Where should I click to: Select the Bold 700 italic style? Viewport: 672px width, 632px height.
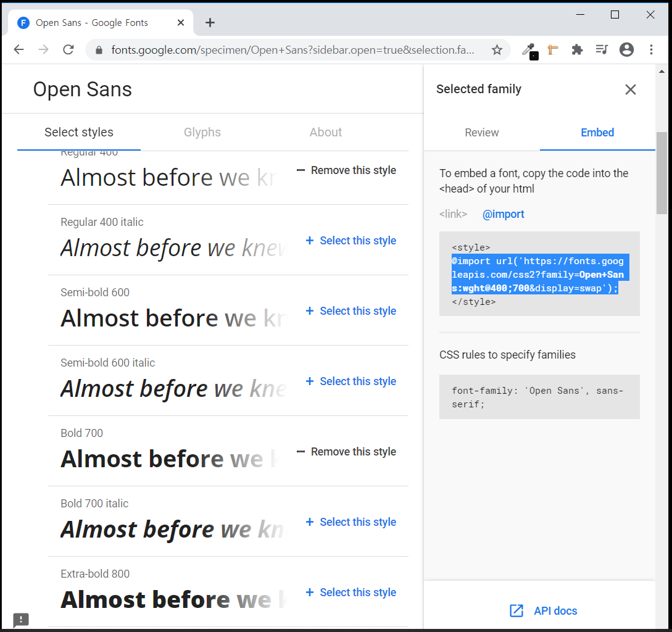pos(351,522)
